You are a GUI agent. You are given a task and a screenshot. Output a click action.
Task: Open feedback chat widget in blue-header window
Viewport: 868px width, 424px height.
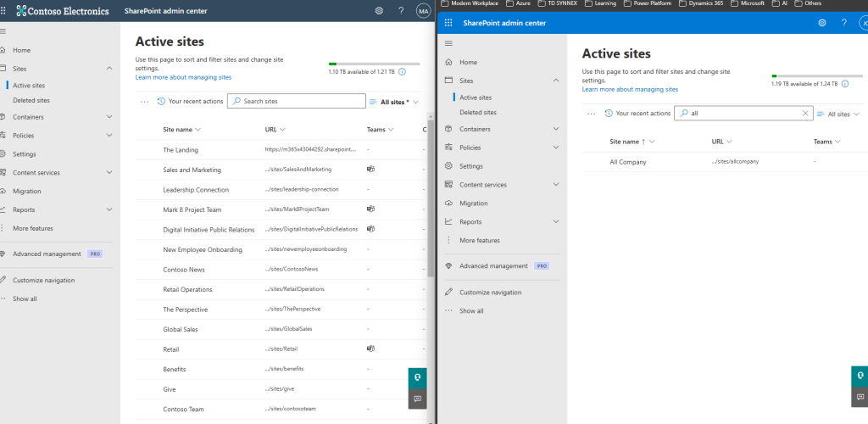coord(860,397)
